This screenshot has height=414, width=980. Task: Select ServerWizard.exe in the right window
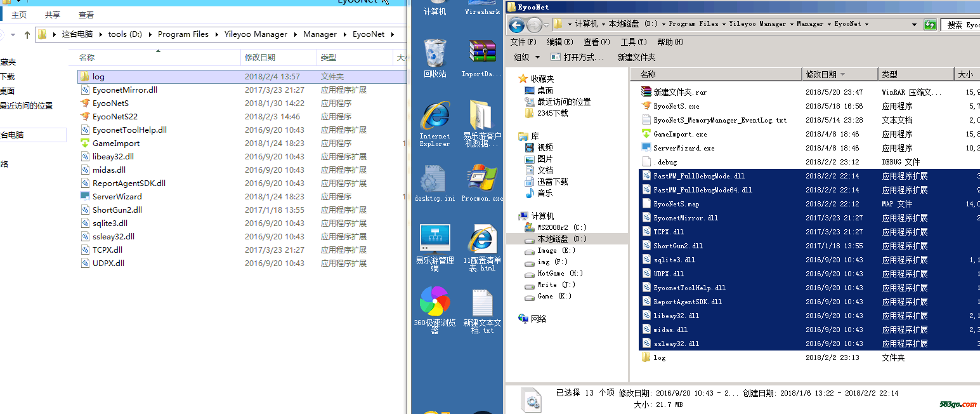click(x=684, y=148)
